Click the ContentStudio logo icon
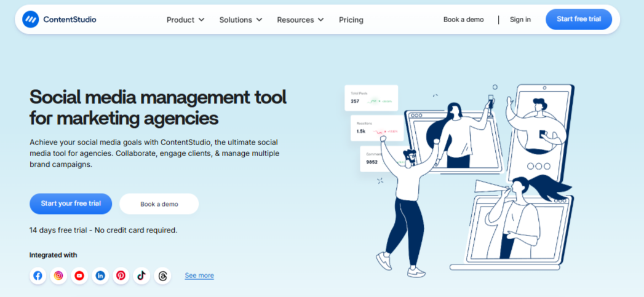Screen dimensions: 644x297 pos(31,20)
